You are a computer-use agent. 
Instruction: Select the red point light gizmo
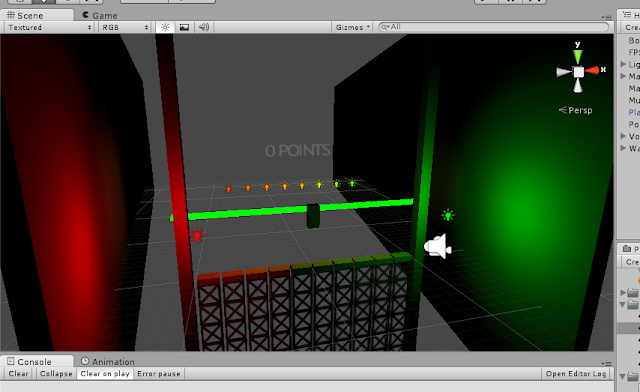tap(197, 235)
